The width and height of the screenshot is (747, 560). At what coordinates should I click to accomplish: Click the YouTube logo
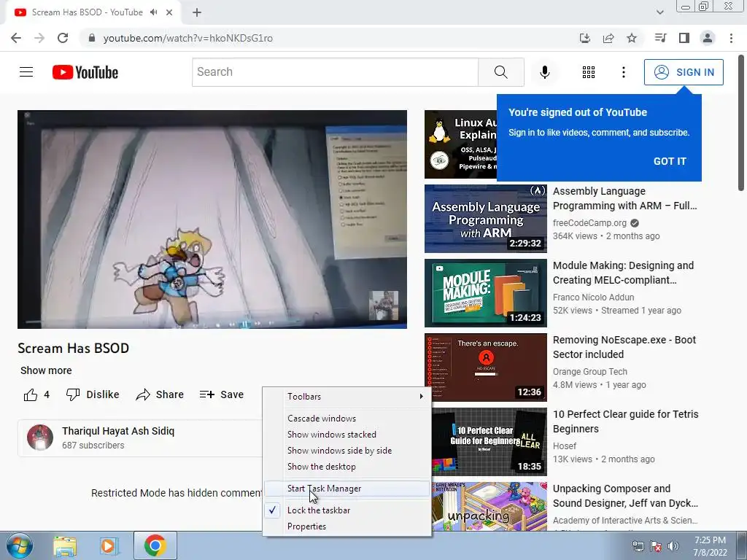[x=85, y=72]
